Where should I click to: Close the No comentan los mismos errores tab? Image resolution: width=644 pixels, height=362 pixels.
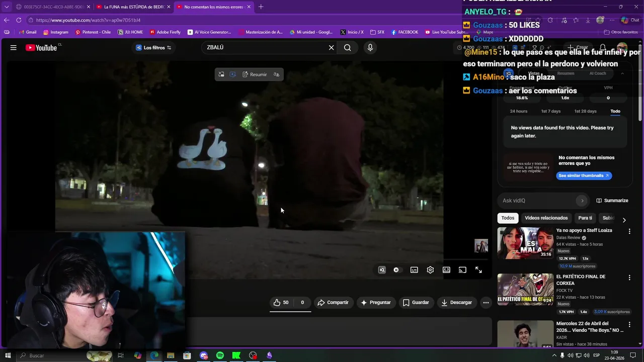[x=249, y=7]
